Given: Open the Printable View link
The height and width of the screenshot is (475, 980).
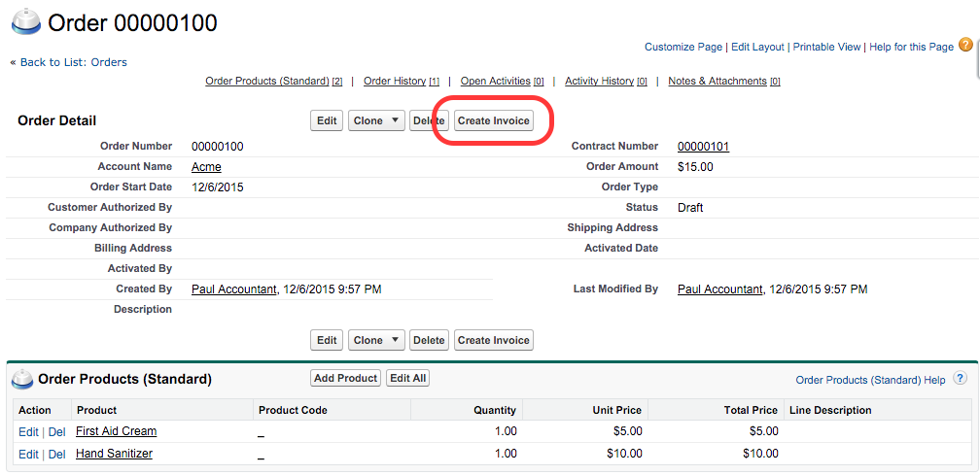Looking at the screenshot, I should (x=826, y=47).
